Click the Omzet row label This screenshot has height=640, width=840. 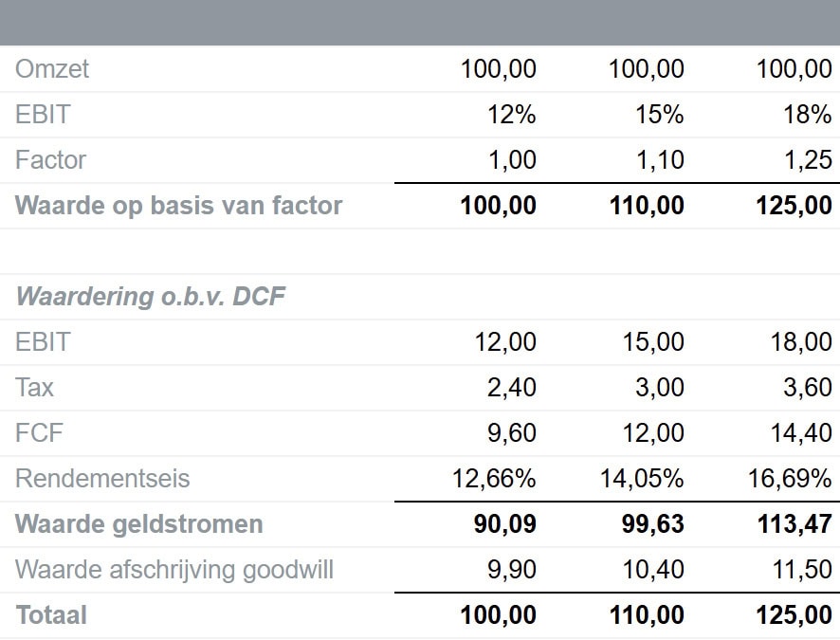click(x=52, y=69)
